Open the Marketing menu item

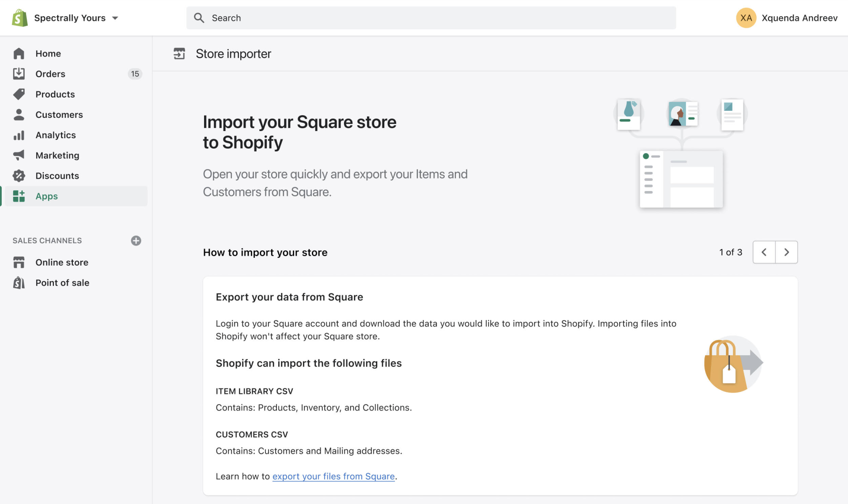tap(57, 155)
